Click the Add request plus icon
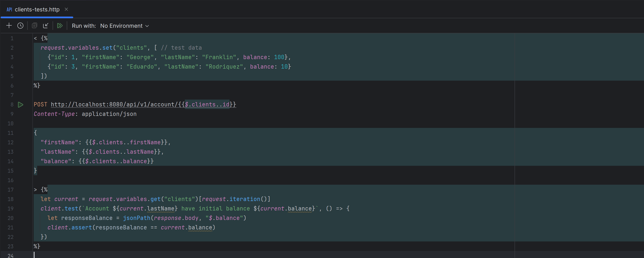Image resolution: width=644 pixels, height=258 pixels. (9, 26)
